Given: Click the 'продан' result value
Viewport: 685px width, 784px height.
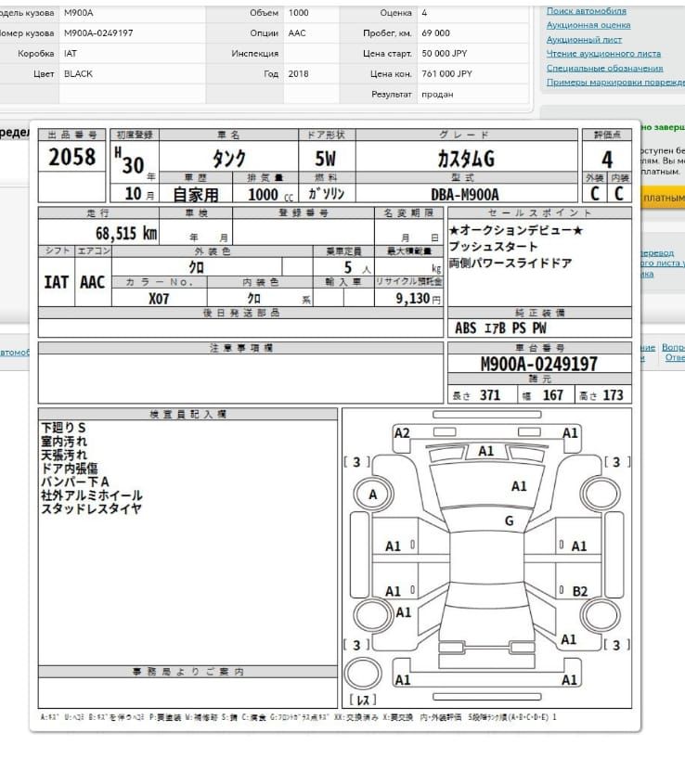Looking at the screenshot, I should point(437,95).
